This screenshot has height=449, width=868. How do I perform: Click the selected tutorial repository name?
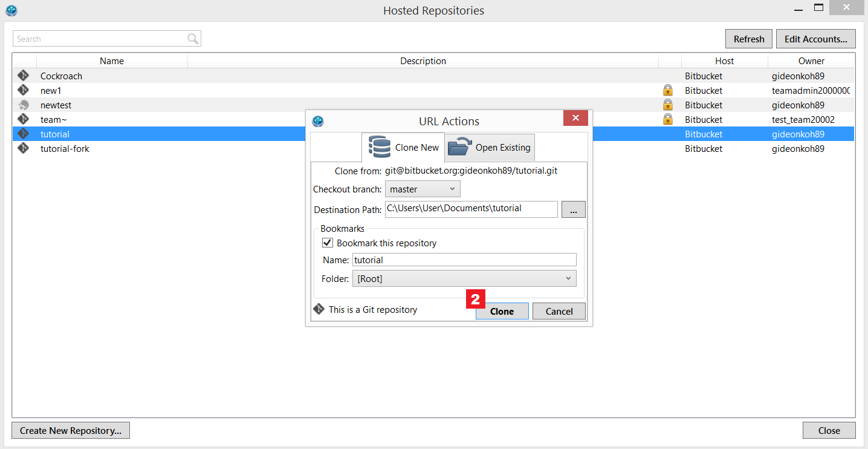click(55, 134)
